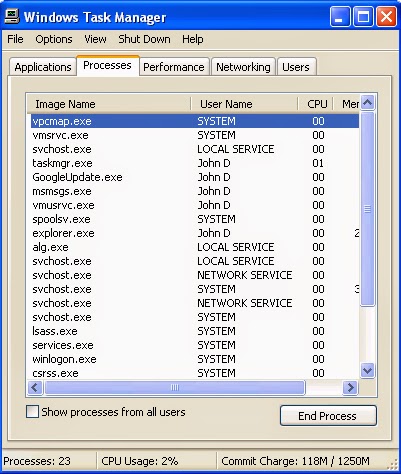Minimize the Task Manager window
The image size is (401, 474).
pos(340,17)
